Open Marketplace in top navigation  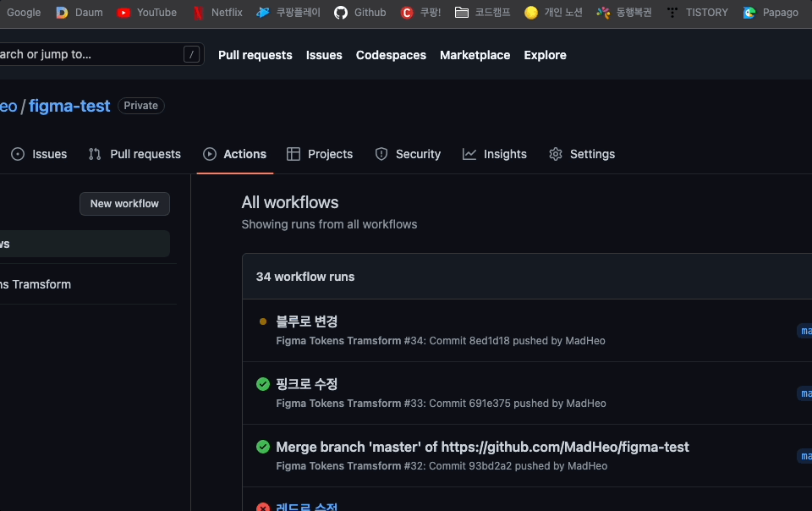(475, 55)
